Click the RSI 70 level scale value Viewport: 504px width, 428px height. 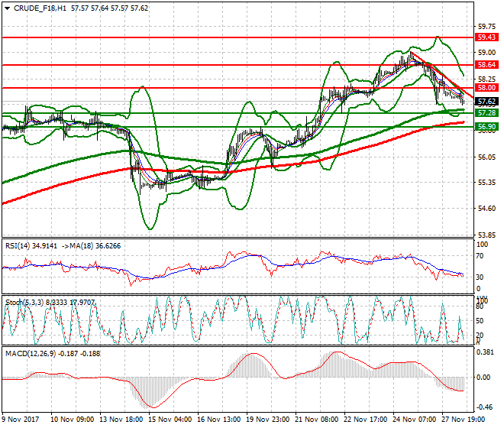click(x=480, y=256)
